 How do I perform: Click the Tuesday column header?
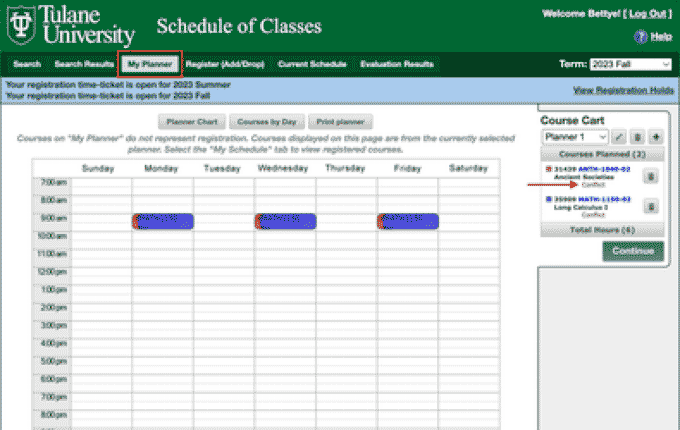pyautogui.click(x=222, y=168)
